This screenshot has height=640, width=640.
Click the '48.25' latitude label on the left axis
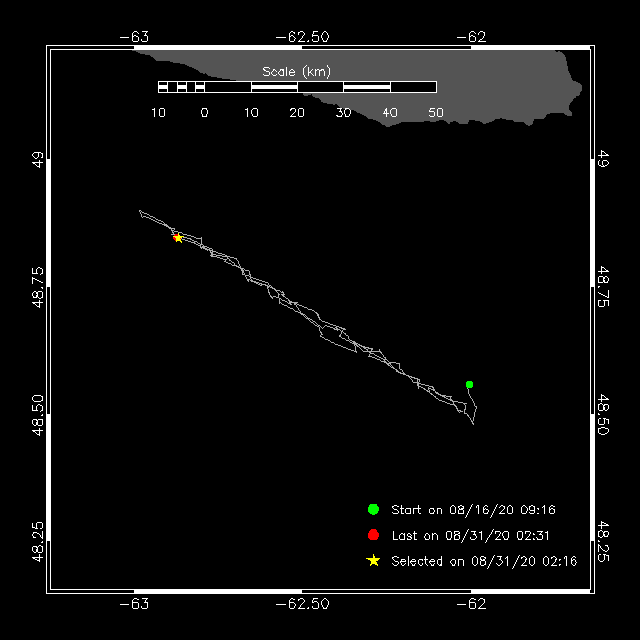[x=37, y=542]
